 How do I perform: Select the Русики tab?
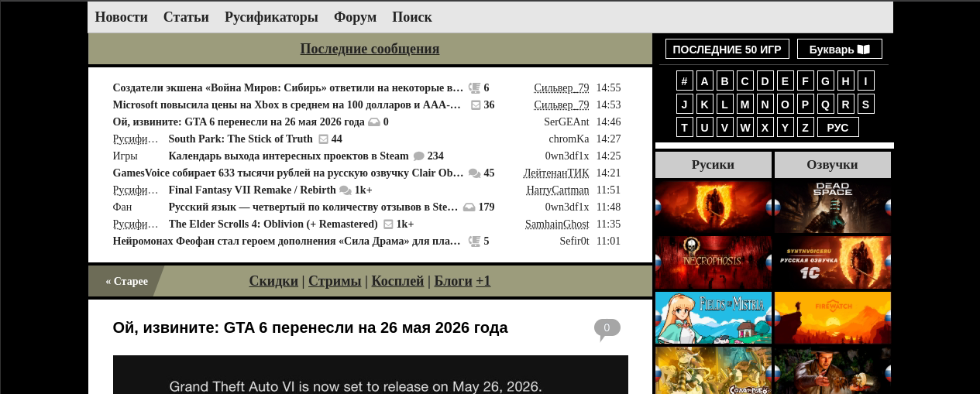pyautogui.click(x=713, y=165)
